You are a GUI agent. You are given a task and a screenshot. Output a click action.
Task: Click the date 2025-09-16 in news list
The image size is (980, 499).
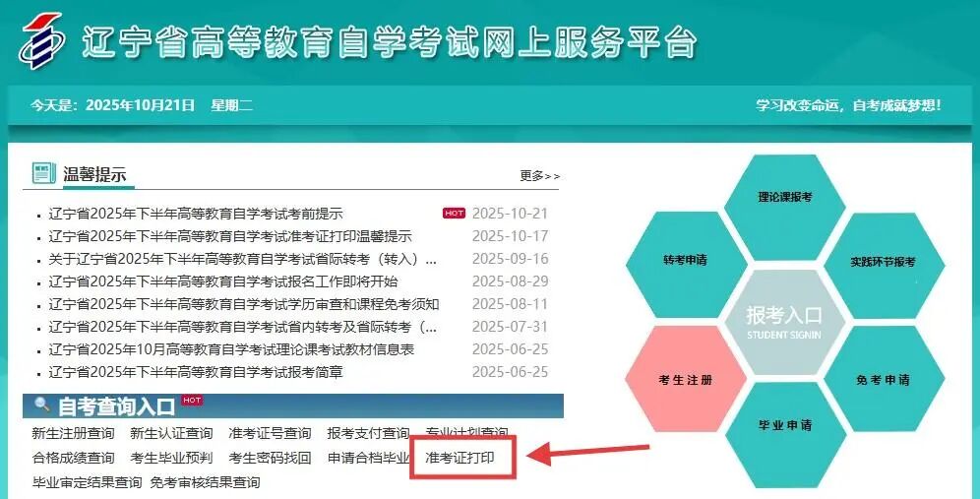510,259
